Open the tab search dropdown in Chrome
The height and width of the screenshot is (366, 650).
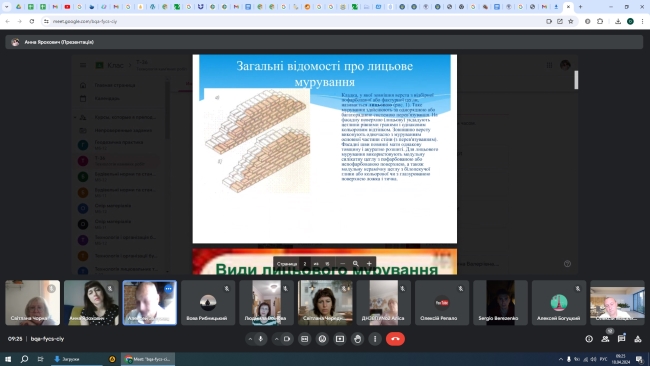[x=7, y=7]
